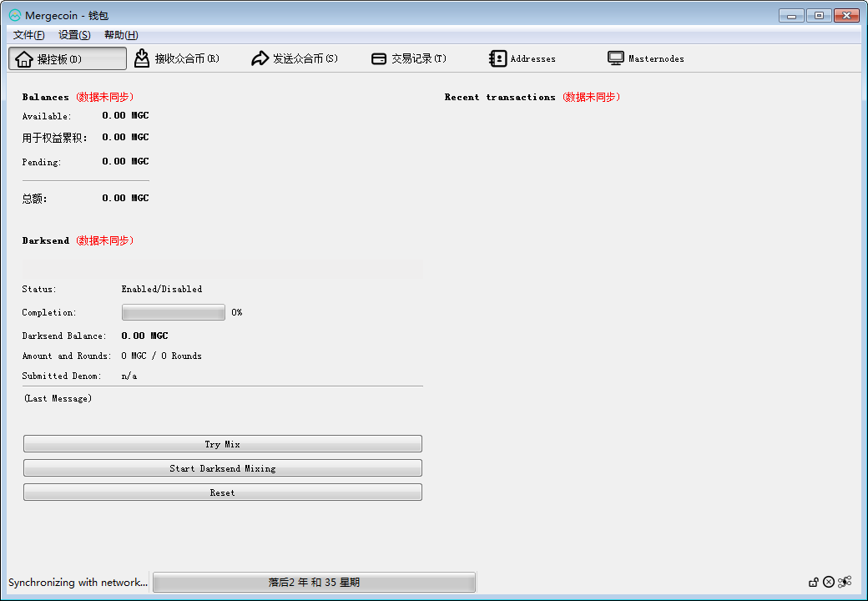
Task: Click the card icon beside 交易记录
Action: point(379,58)
